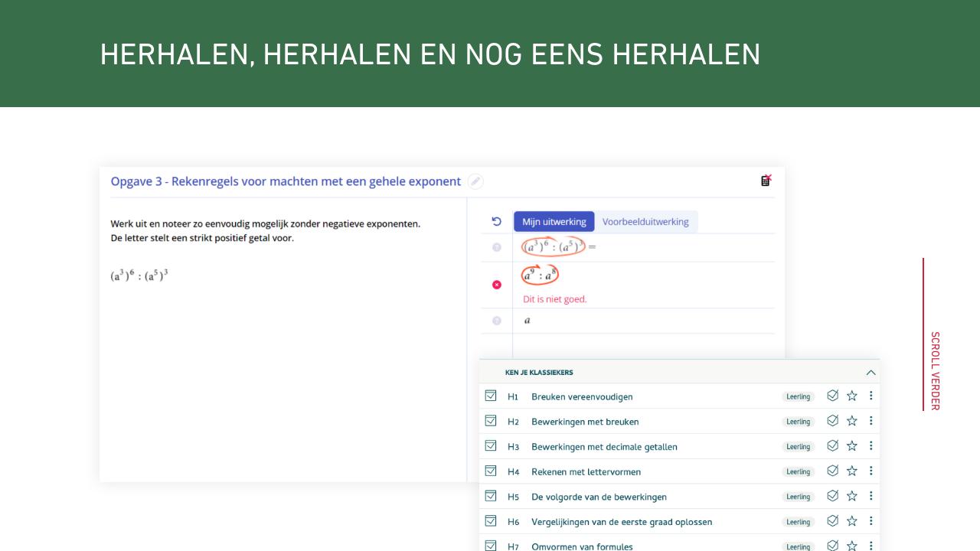
Task: Select the Mijn uitwerking tab
Action: click(554, 221)
